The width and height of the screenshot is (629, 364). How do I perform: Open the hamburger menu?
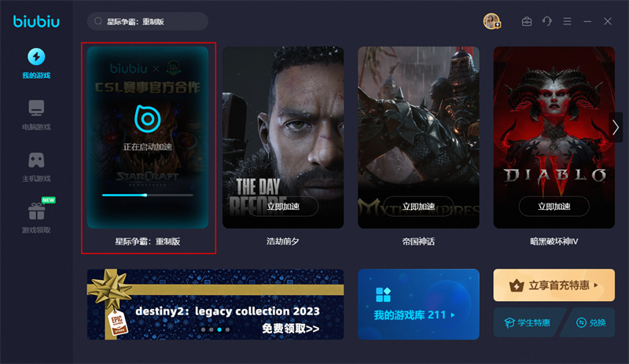tap(567, 21)
